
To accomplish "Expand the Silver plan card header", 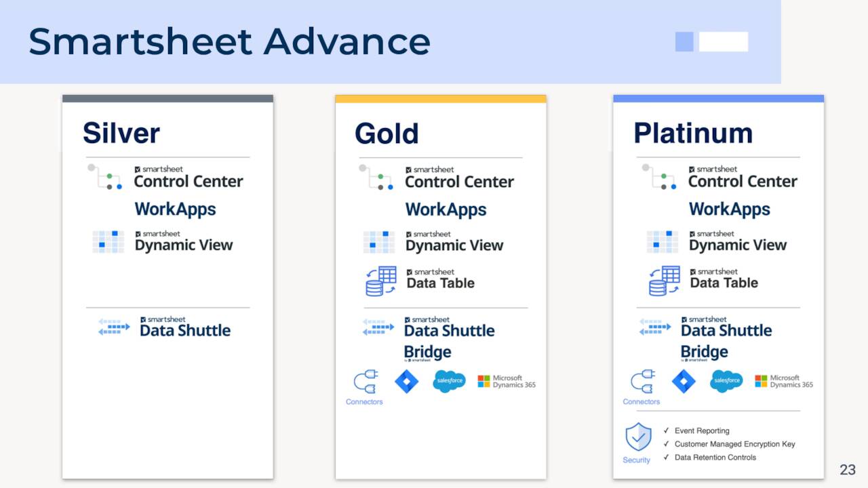I will (167, 98).
